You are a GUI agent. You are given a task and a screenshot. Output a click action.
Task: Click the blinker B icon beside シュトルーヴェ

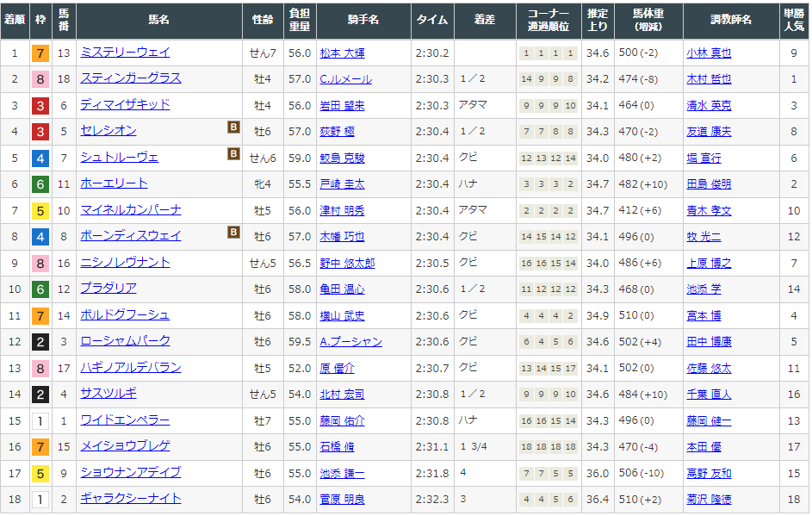(x=233, y=154)
